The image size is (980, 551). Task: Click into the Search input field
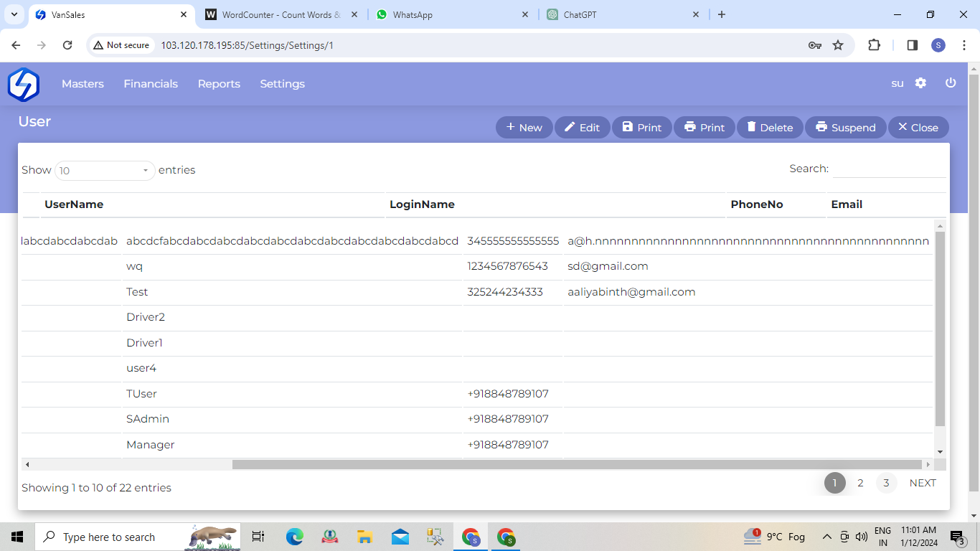coord(889,169)
